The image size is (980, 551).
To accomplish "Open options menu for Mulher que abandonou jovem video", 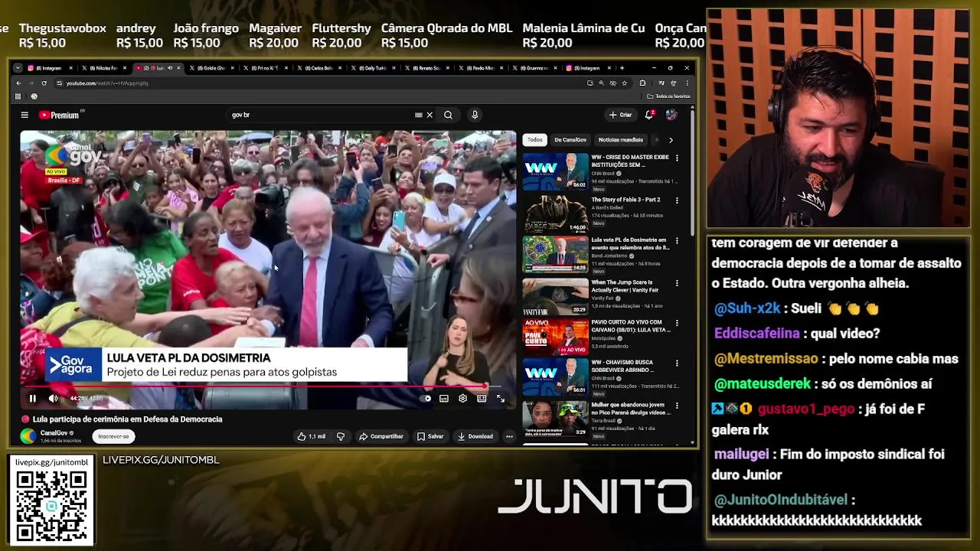I will tap(677, 406).
